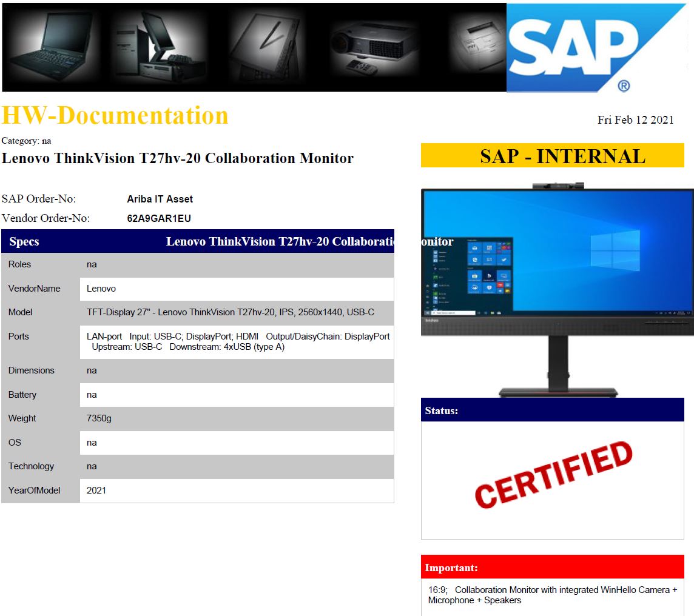This screenshot has width=694, height=616.
Task: Click the Model row label
Action: tap(21, 312)
